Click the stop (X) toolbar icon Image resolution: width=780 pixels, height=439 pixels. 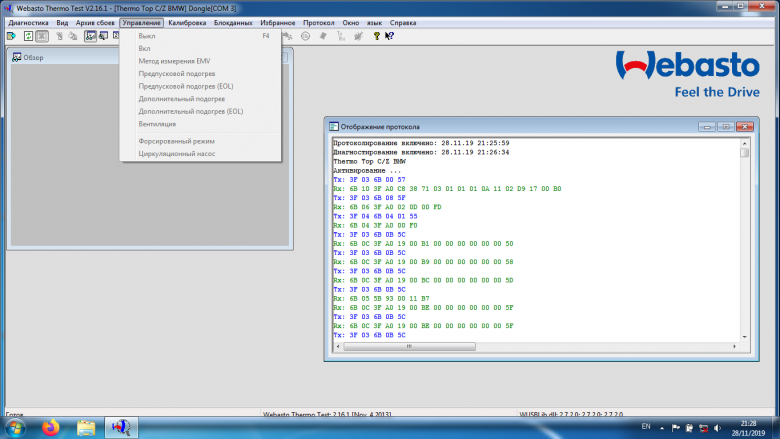point(42,36)
